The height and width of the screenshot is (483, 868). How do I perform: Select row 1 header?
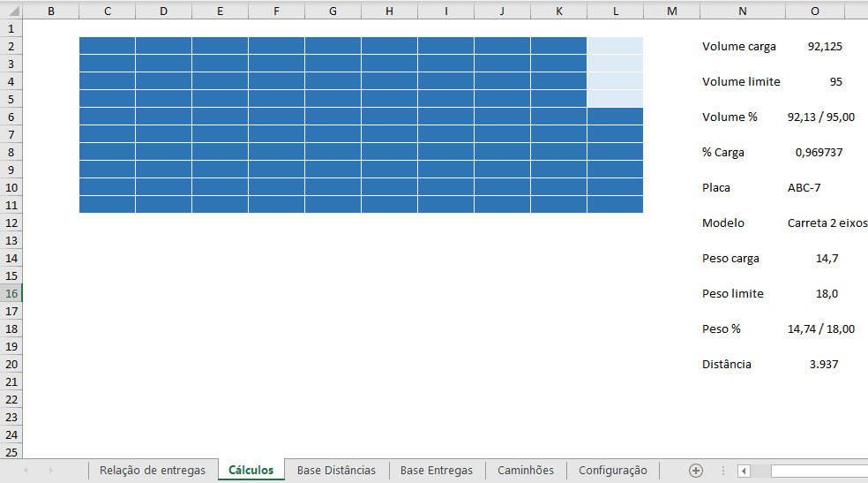11,29
